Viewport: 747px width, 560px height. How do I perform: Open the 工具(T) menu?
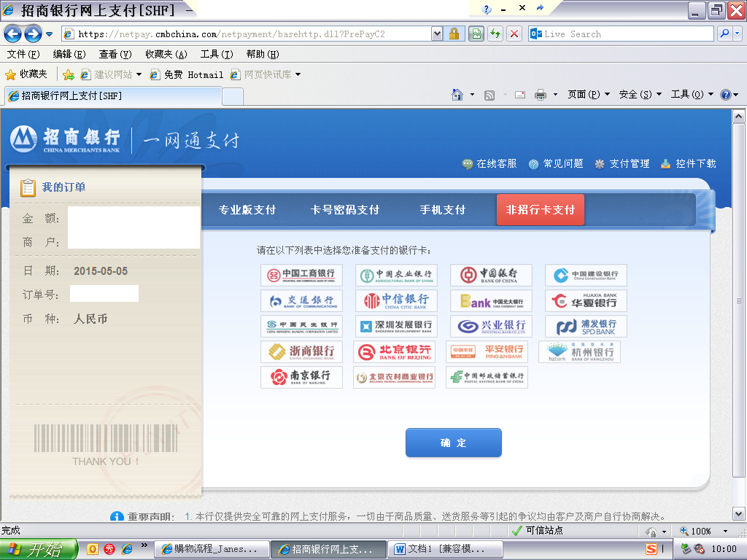tap(217, 54)
